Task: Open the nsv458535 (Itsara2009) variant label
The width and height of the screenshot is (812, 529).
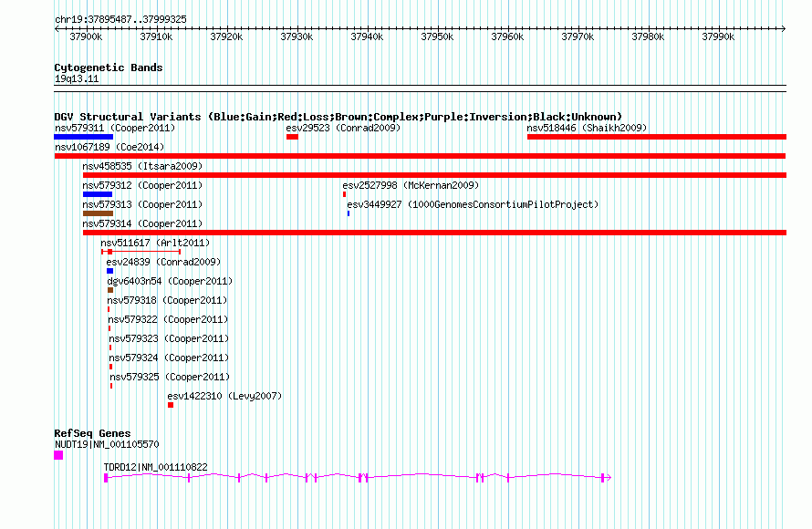Action: (142, 166)
